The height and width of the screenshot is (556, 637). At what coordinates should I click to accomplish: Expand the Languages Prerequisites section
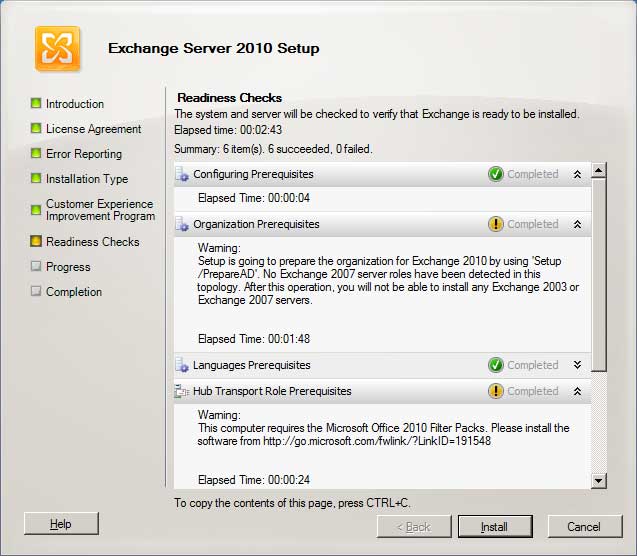click(x=577, y=365)
